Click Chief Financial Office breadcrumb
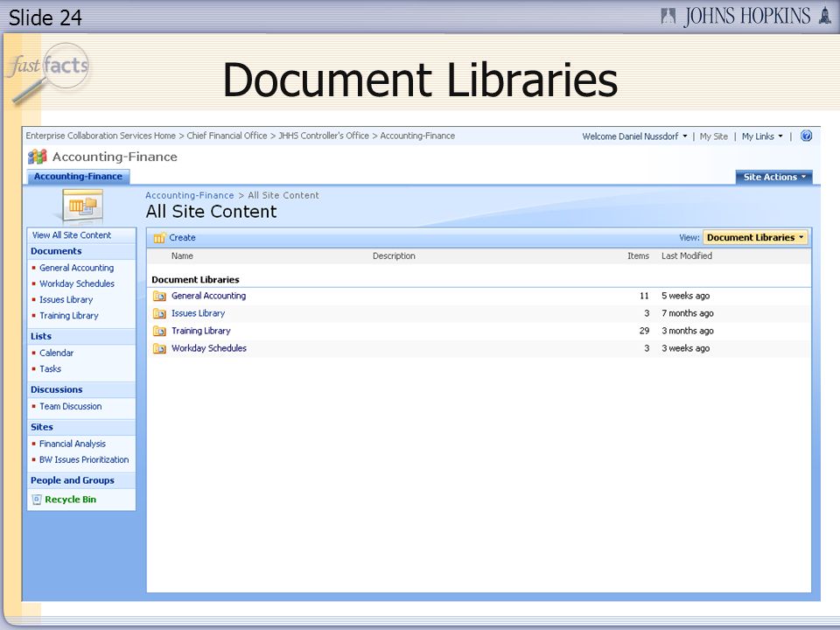840x630 pixels. tap(227, 136)
